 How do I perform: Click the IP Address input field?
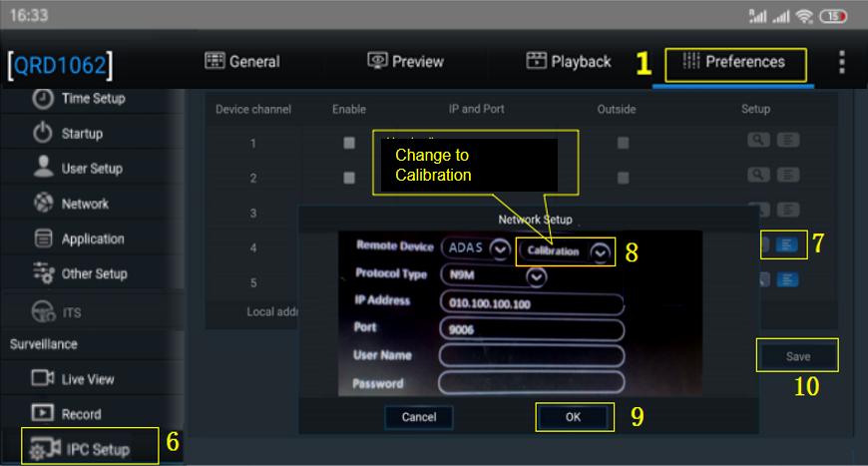[x=531, y=302]
